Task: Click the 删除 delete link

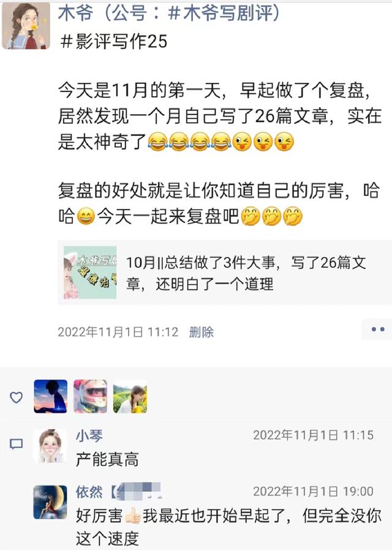Action: pos(202,332)
